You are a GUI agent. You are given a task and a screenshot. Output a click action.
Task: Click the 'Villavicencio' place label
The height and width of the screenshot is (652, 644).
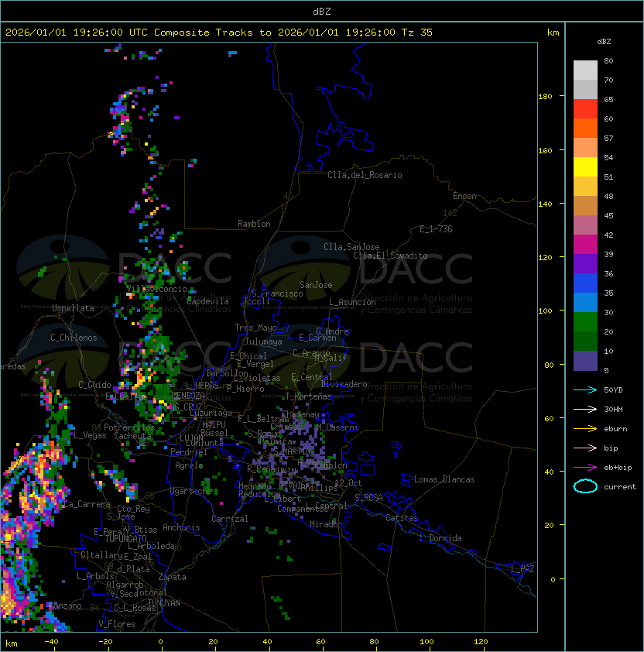coord(157,289)
